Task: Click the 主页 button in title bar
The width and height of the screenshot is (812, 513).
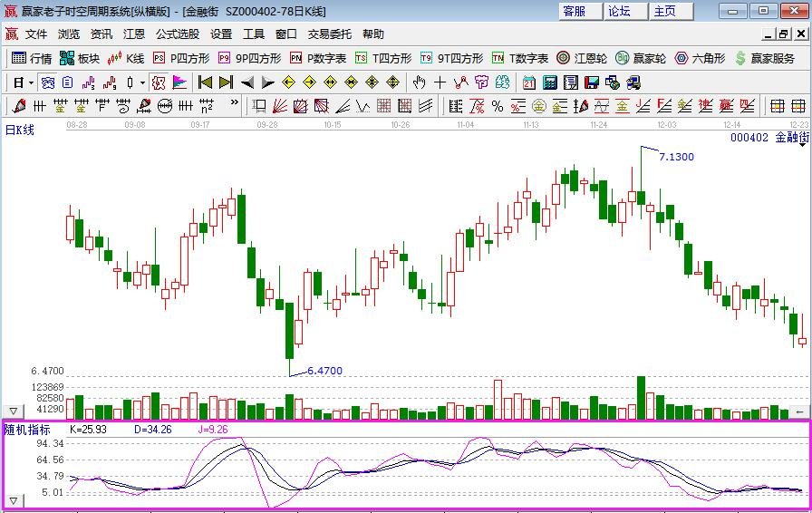Action: tap(672, 12)
